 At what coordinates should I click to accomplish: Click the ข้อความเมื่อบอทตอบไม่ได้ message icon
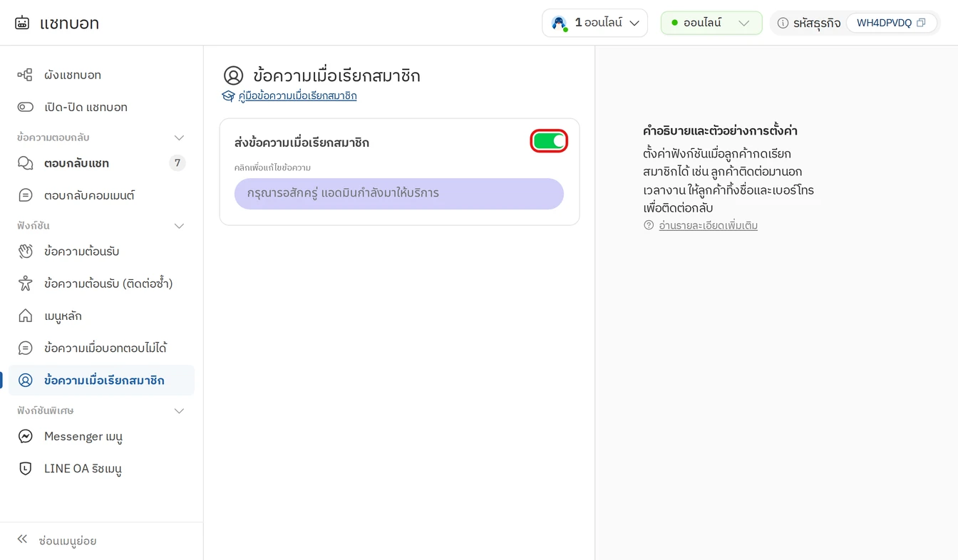coord(25,348)
